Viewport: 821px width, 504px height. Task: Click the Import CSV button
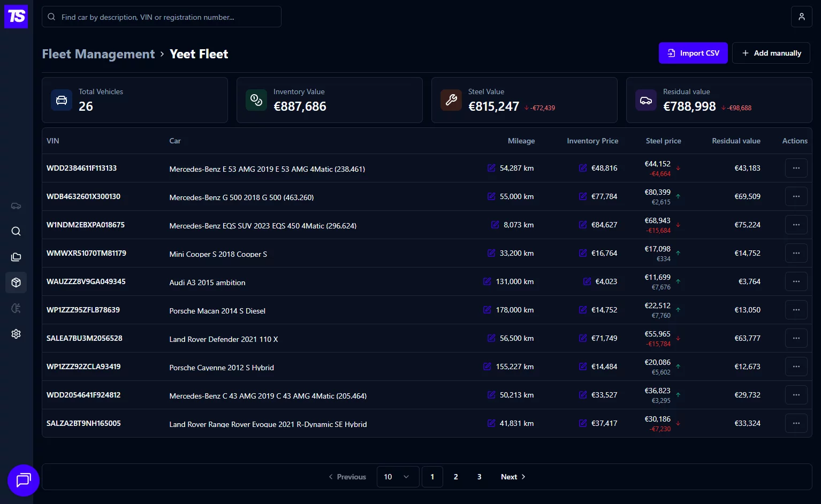click(693, 53)
